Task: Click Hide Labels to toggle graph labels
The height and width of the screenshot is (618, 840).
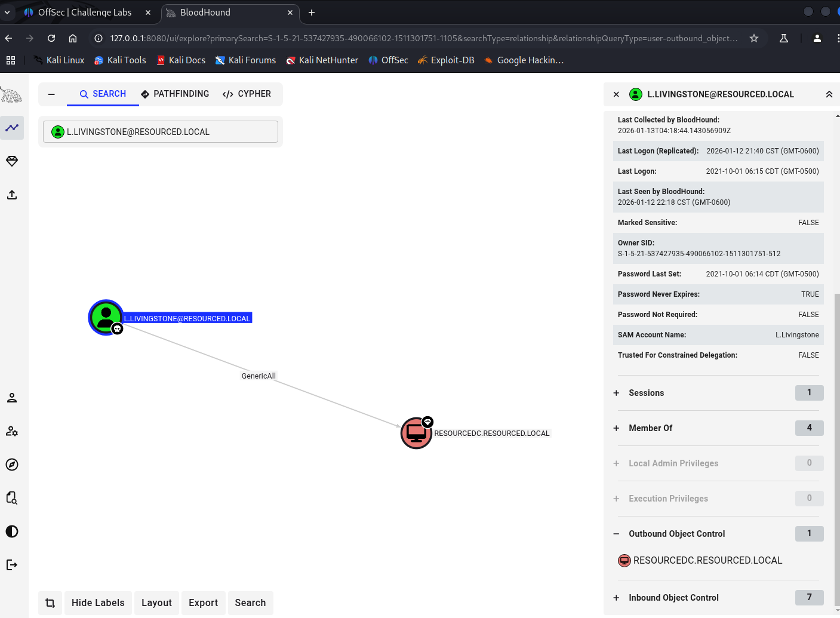Action: [98, 603]
